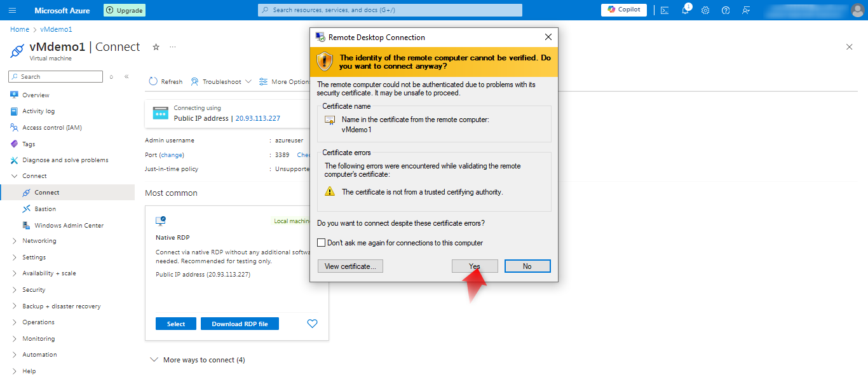Viewport: 868px width, 391px height.
Task: Open the Troubleshoot dropdown
Action: [x=221, y=81]
